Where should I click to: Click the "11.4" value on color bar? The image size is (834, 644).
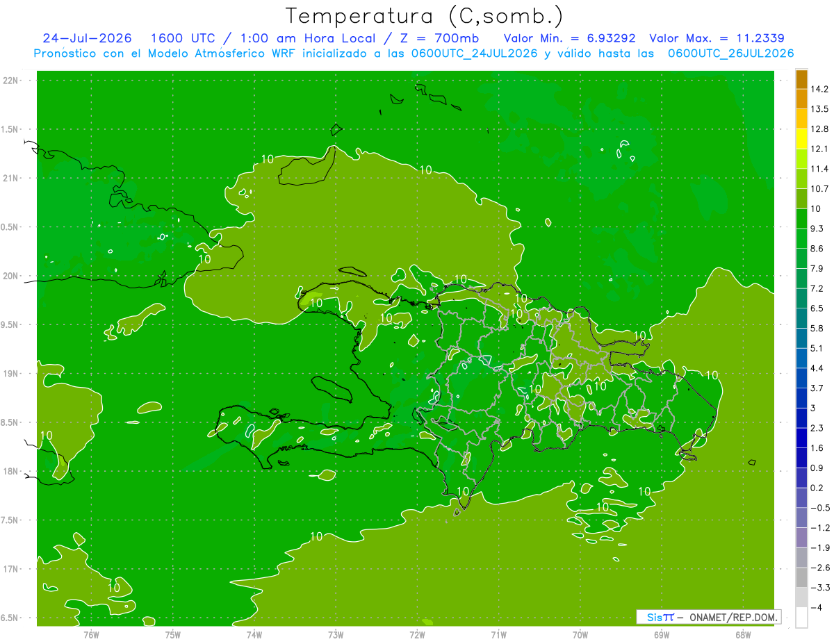click(820, 169)
